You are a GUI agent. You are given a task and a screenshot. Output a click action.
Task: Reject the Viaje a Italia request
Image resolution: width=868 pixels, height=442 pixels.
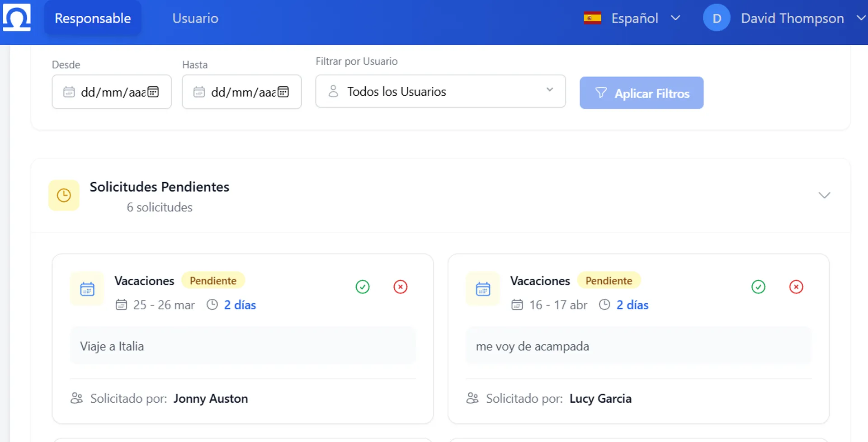(x=400, y=287)
